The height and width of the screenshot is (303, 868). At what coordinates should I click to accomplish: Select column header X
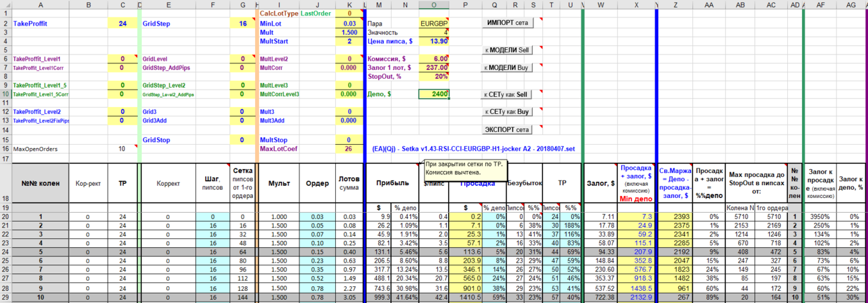tap(636, 5)
